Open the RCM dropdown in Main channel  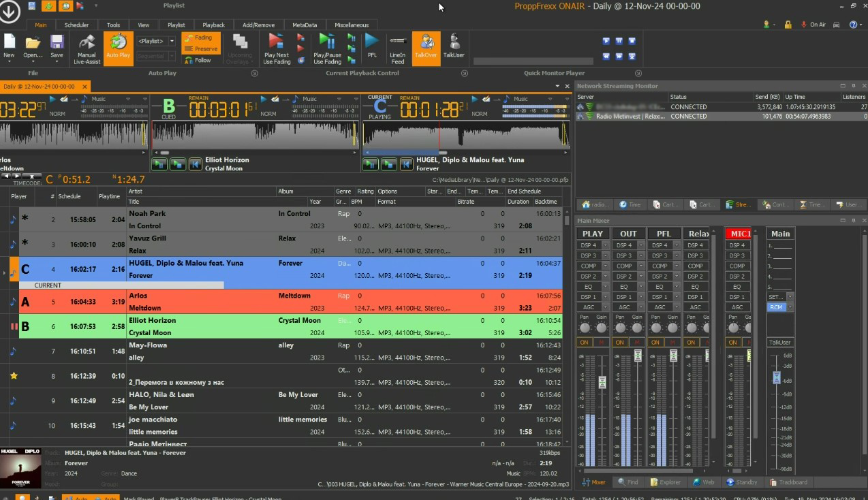[x=790, y=307]
